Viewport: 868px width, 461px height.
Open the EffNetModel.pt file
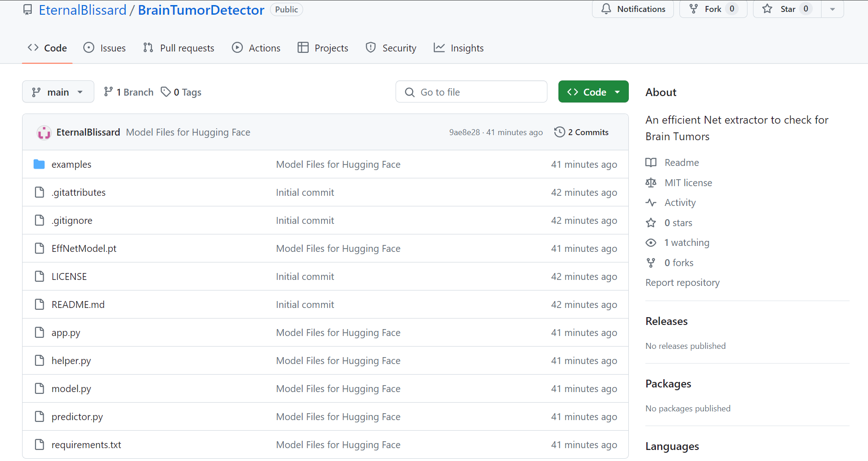pos(84,249)
